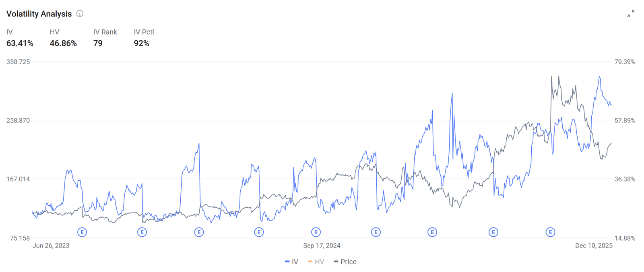Collapse the chart with the shrink arrows icon
Image resolution: width=644 pixels, height=272 pixels.
coord(631,14)
